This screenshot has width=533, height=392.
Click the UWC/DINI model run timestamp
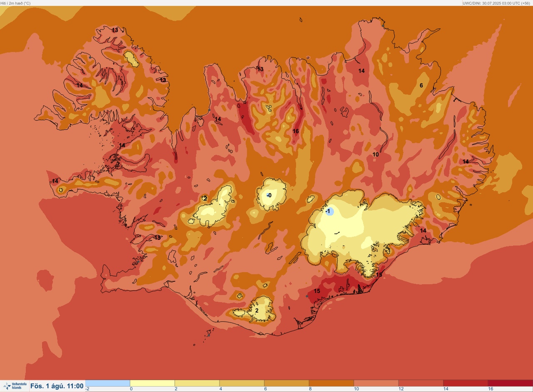click(496, 3)
